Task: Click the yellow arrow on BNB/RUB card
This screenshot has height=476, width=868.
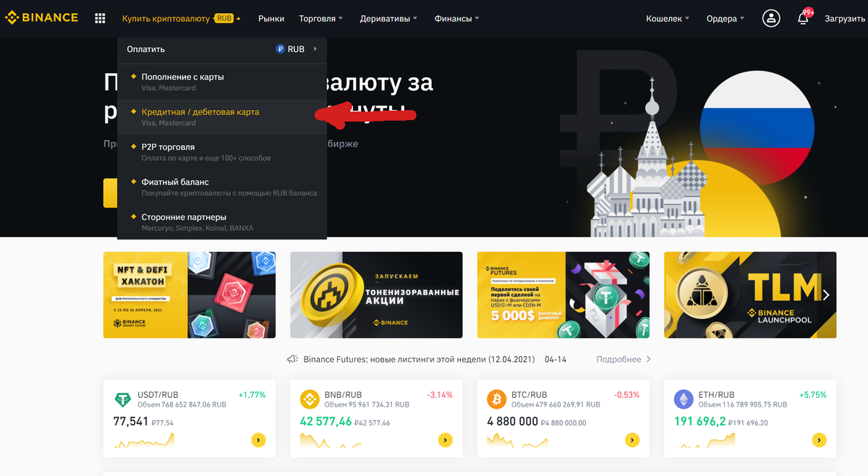Action: pyautogui.click(x=445, y=439)
